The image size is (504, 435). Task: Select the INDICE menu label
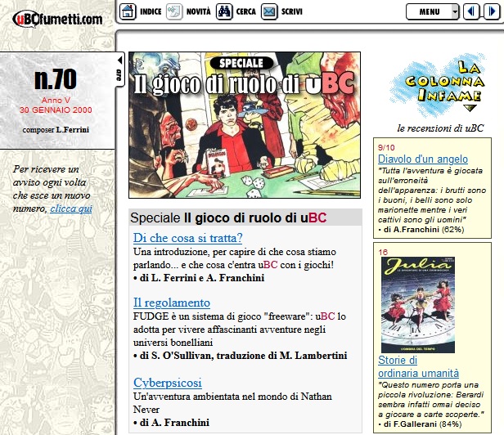[151, 12]
